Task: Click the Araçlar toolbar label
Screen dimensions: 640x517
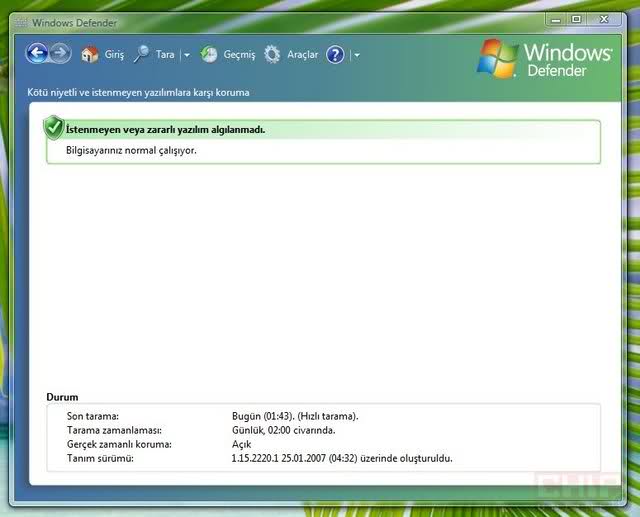Action: (302, 54)
